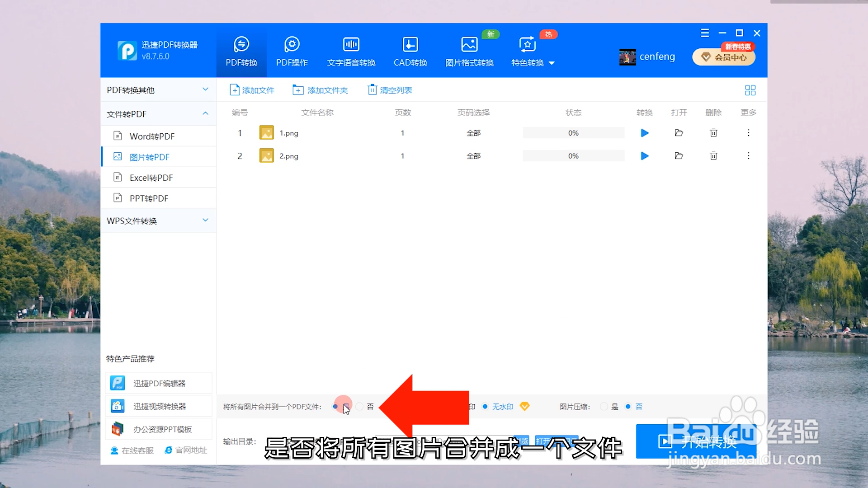Delete 2.png using its trash icon
The width and height of the screenshot is (868, 488).
pos(713,156)
